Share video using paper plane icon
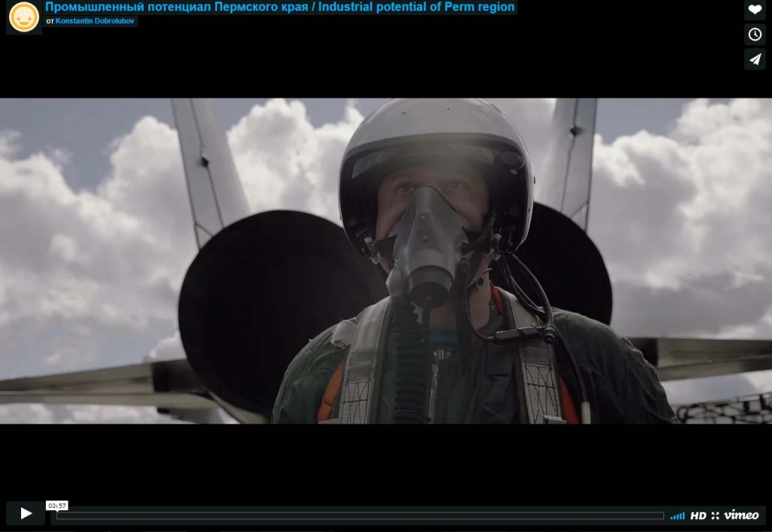Screen dimensions: 772x532 (x=755, y=59)
